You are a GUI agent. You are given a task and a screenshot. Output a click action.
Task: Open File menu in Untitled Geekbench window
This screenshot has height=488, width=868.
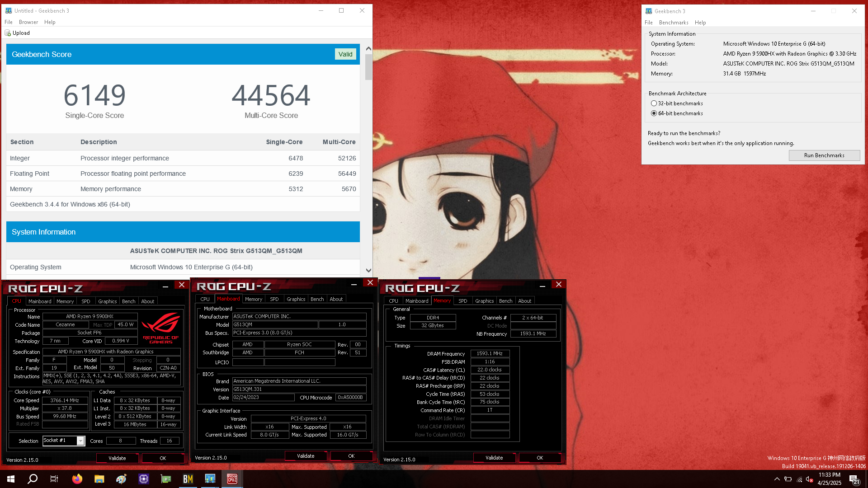(x=9, y=22)
